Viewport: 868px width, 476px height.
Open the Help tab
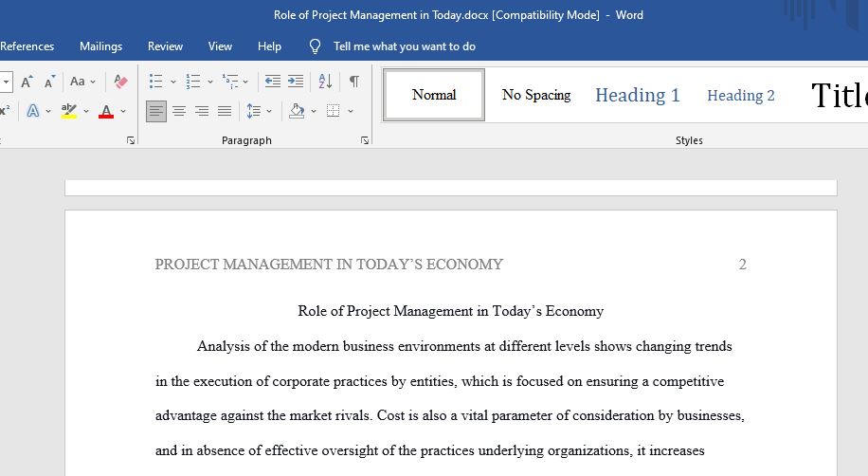(x=269, y=46)
